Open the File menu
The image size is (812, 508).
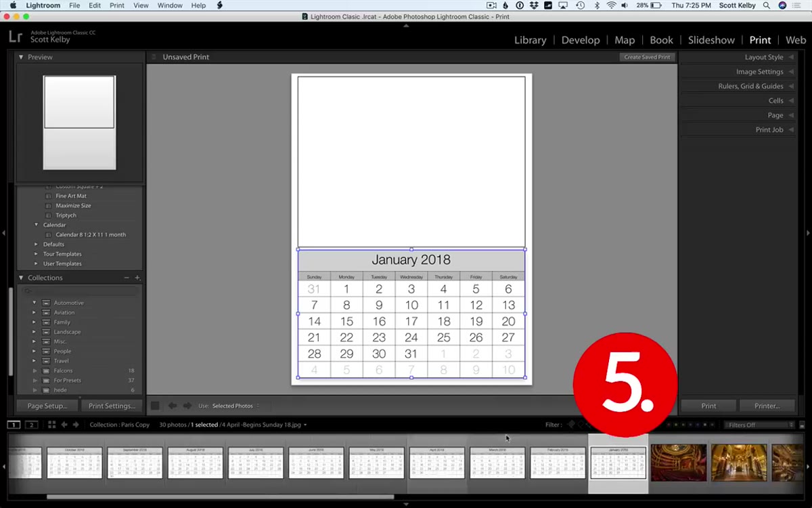[74, 5]
